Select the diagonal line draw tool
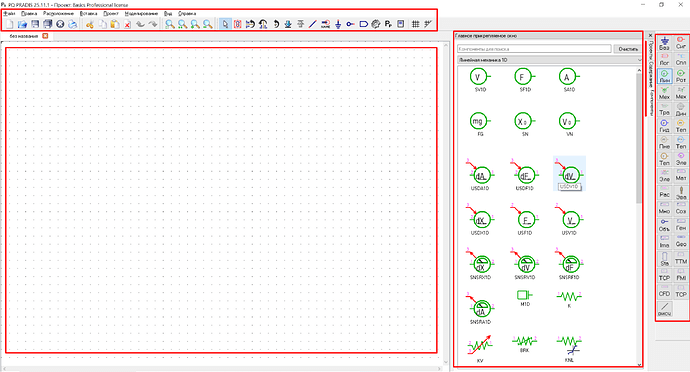The width and height of the screenshot is (690, 372). point(312,24)
